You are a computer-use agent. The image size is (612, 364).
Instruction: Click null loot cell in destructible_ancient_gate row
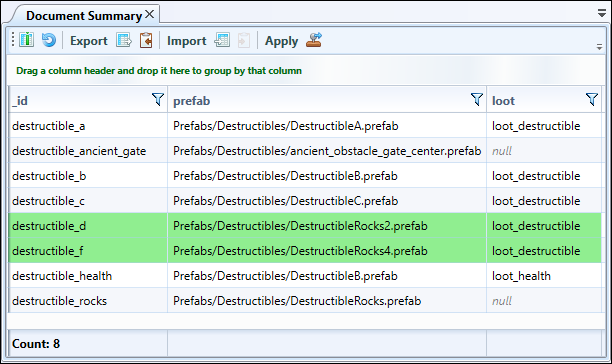[x=544, y=151]
